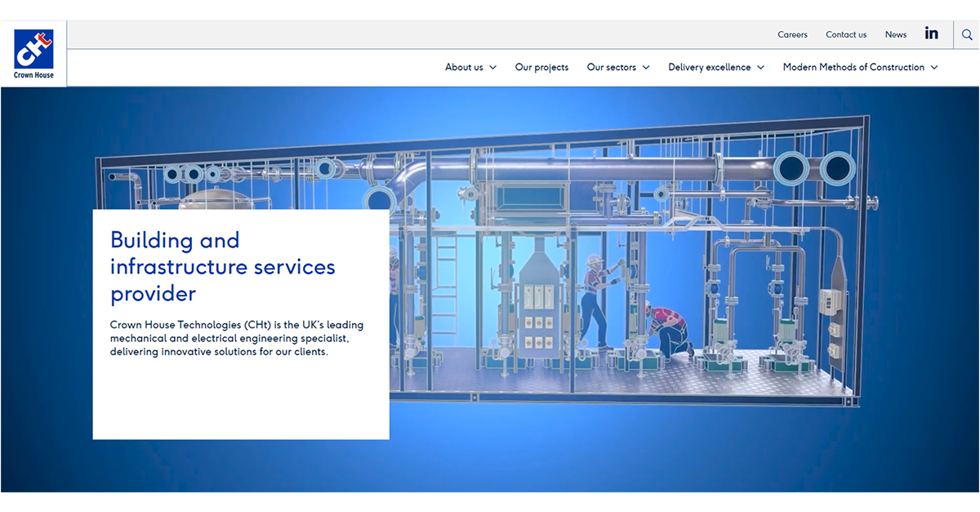The height and width of the screenshot is (512, 980).
Task: Click the Crown House Technologies description text
Action: [236, 338]
